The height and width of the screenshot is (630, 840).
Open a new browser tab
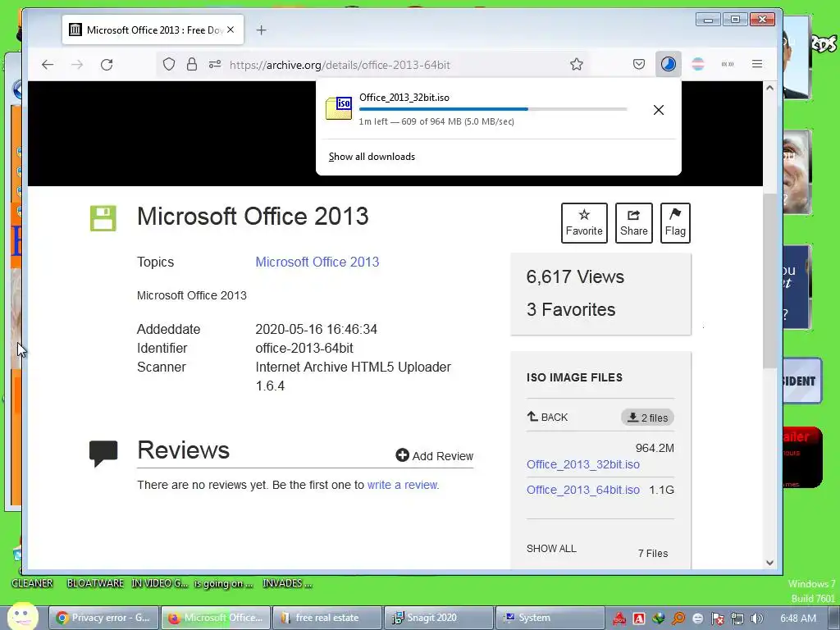[261, 30]
